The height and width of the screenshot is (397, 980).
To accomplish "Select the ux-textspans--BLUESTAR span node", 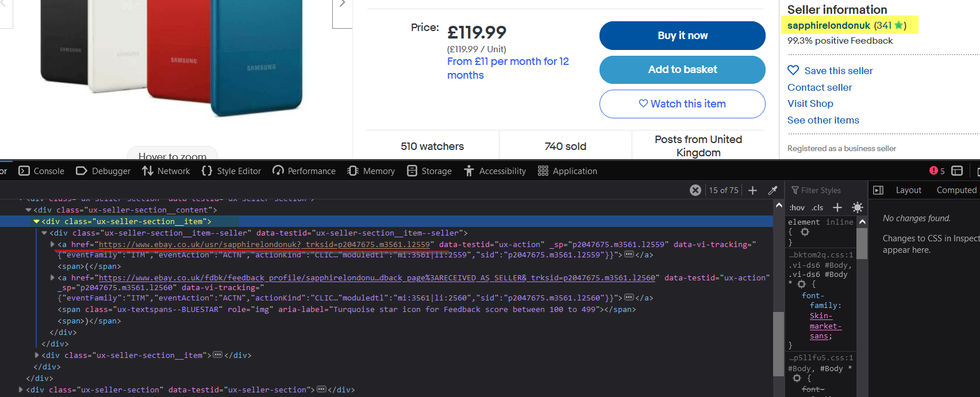I will (x=347, y=310).
